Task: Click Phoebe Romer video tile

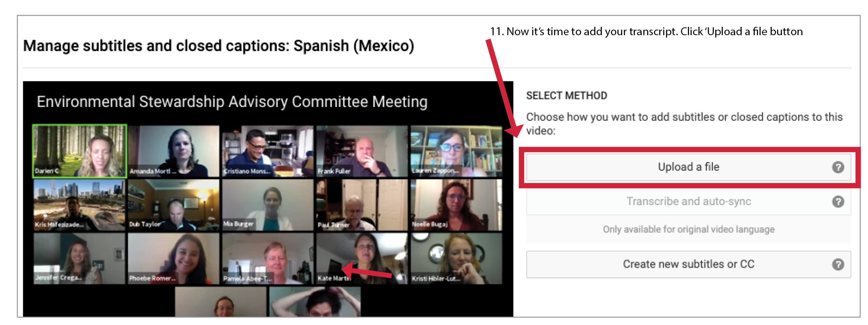Action: pos(174,258)
